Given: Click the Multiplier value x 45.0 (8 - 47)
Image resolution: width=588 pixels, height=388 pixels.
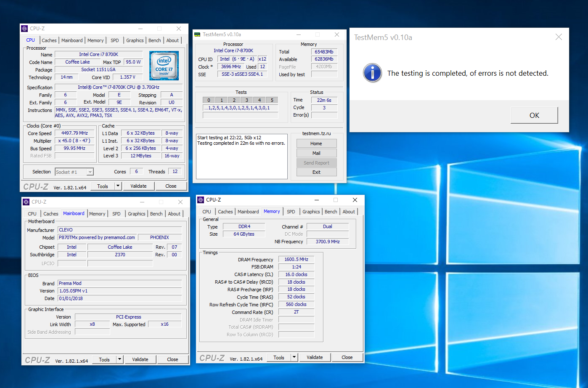Looking at the screenshot, I should pyautogui.click(x=74, y=141).
